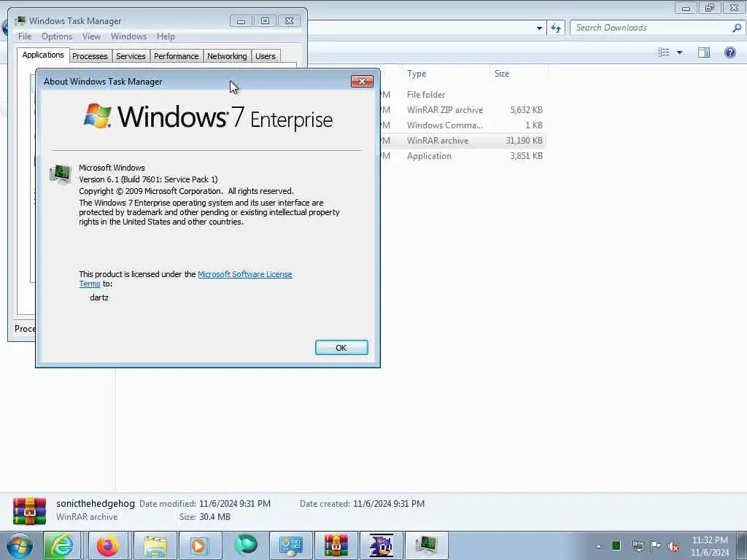Launch Internet Explorer from the taskbar
747x560 pixels.
(61, 545)
